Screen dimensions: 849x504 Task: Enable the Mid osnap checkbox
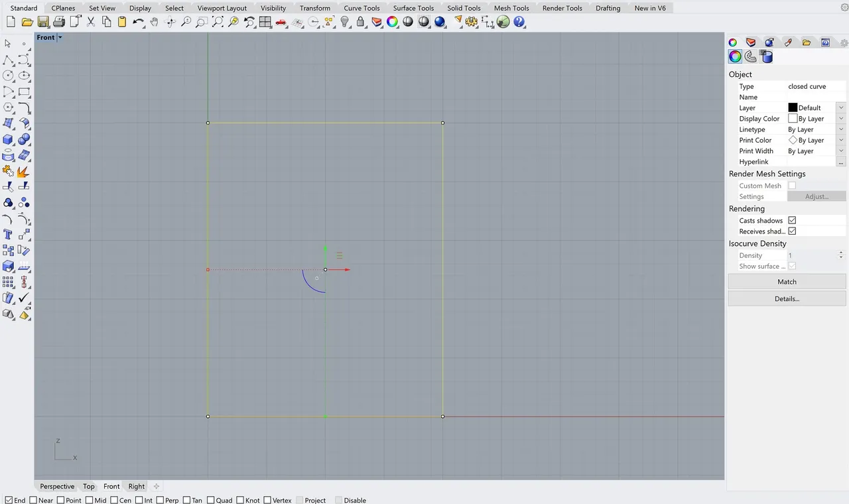(89, 500)
